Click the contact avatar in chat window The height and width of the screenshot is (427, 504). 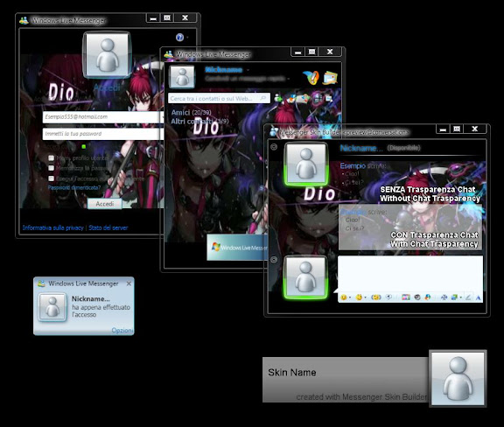coord(306,164)
